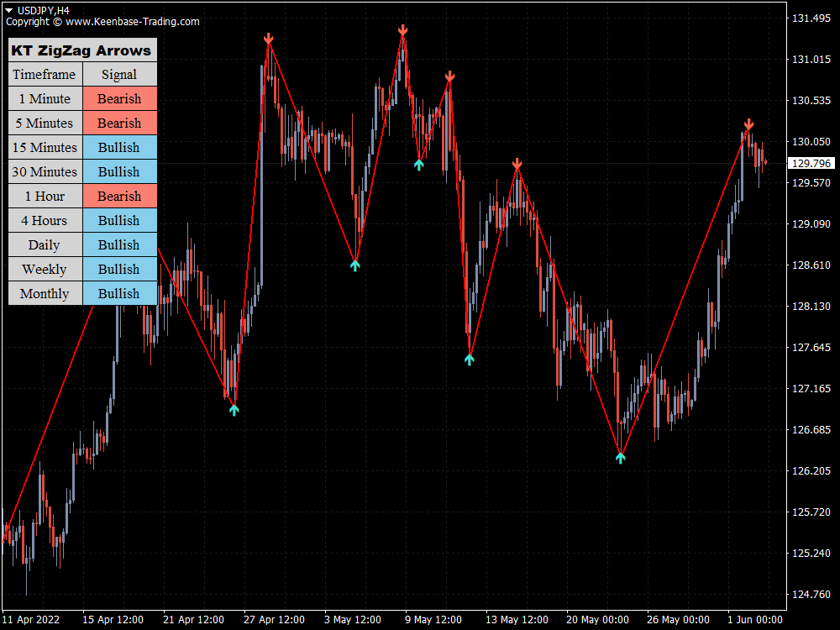The height and width of the screenshot is (630, 840).
Task: Click the 3 May 12:00 time label
Action: [353, 620]
